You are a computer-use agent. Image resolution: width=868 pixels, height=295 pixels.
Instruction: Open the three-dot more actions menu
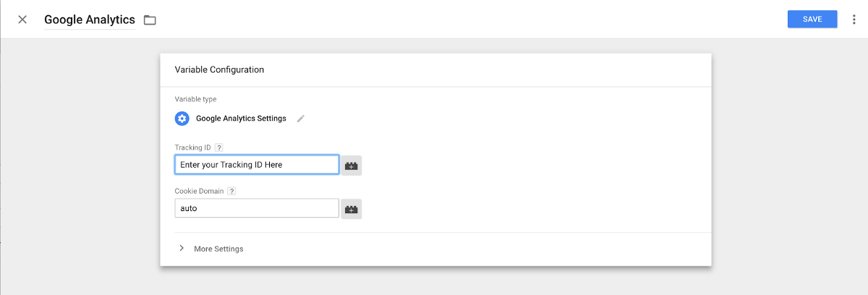854,20
